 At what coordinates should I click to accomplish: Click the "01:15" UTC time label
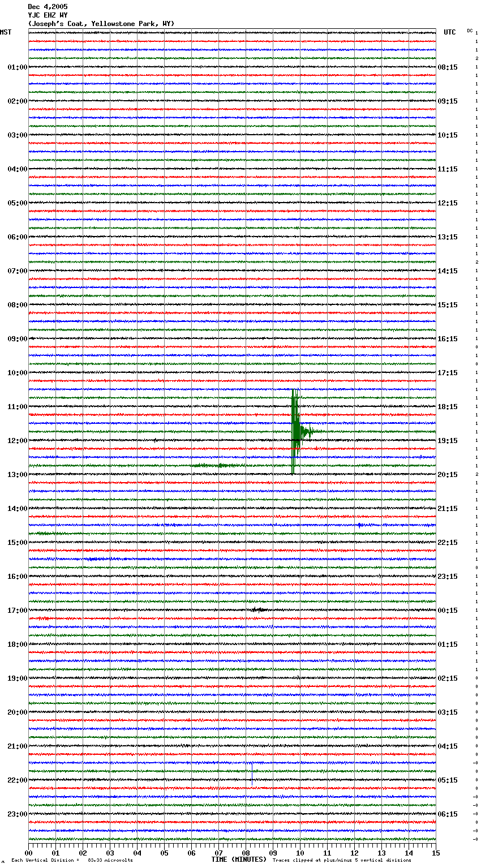click(448, 644)
